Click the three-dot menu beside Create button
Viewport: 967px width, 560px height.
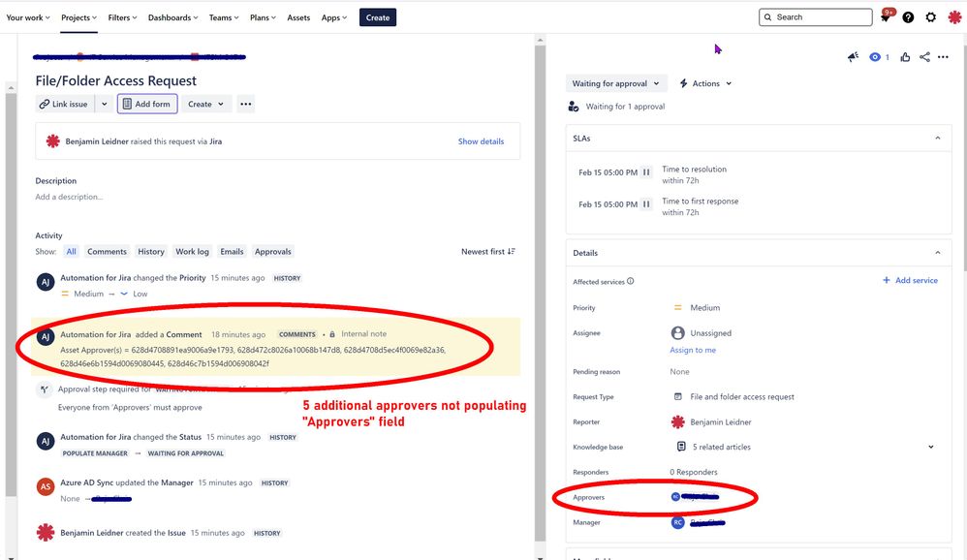tap(245, 104)
